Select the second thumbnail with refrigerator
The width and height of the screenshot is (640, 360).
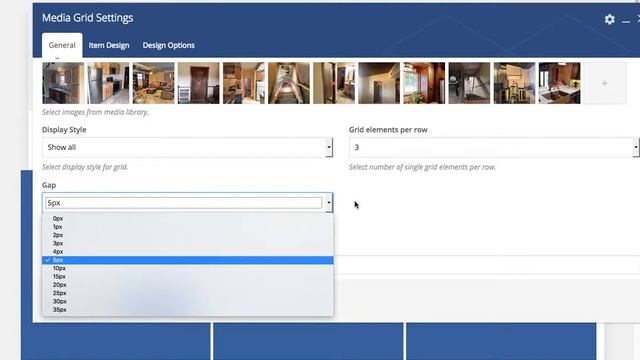[x=108, y=83]
